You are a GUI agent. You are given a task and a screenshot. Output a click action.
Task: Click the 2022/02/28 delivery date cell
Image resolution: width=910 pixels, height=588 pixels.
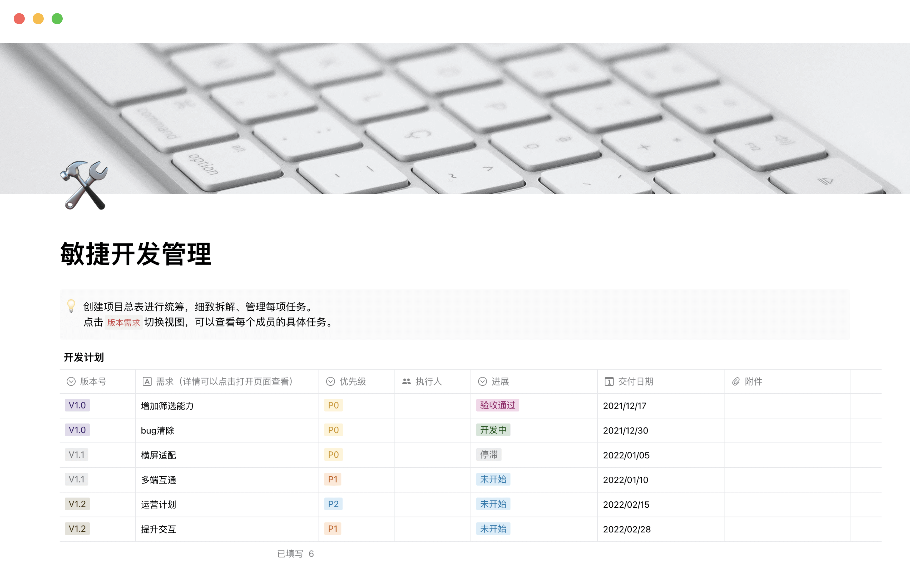(627, 529)
